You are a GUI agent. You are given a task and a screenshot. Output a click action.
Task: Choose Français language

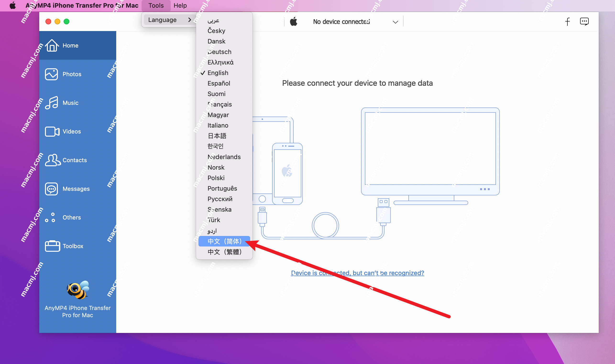[x=224, y=104]
